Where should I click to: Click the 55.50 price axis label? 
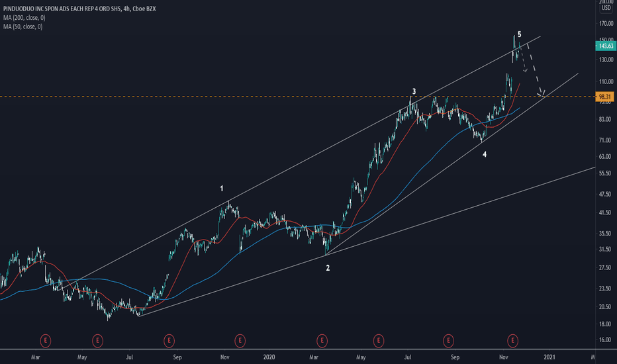[606, 173]
